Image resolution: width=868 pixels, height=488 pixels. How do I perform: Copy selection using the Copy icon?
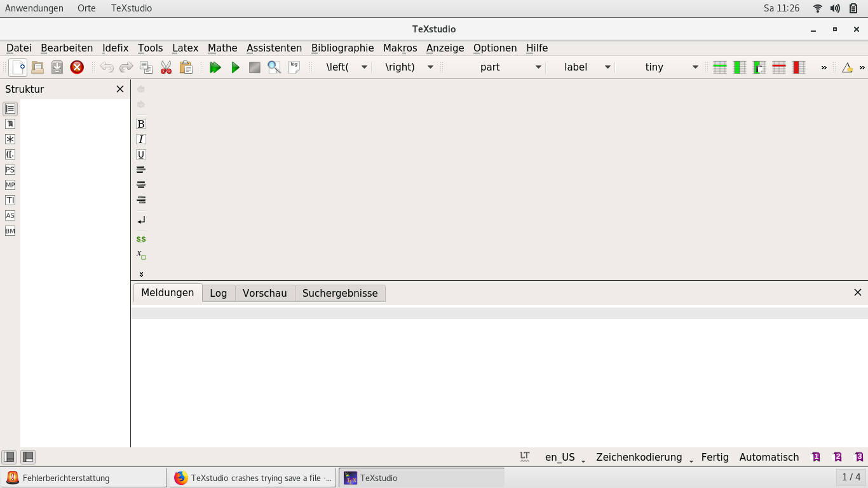pyautogui.click(x=146, y=67)
